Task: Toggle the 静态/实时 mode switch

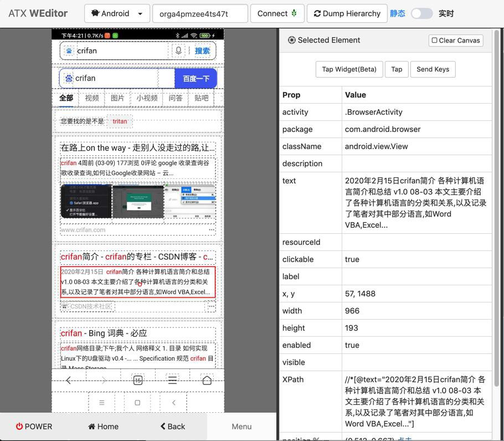Action: click(x=421, y=13)
